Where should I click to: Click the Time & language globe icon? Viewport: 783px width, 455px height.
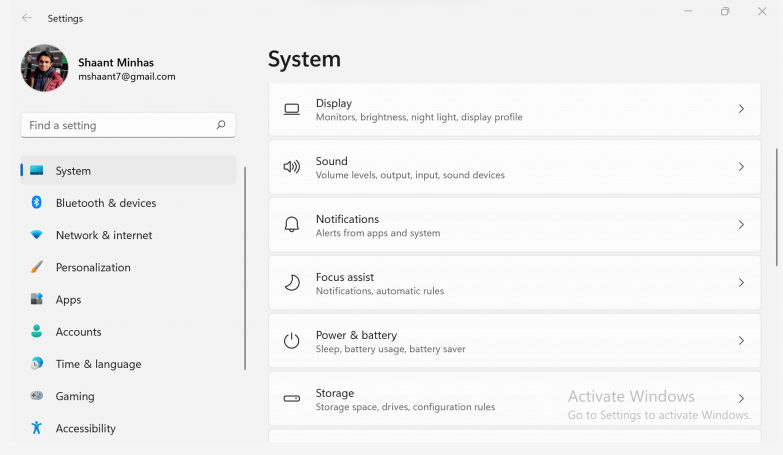[36, 363]
